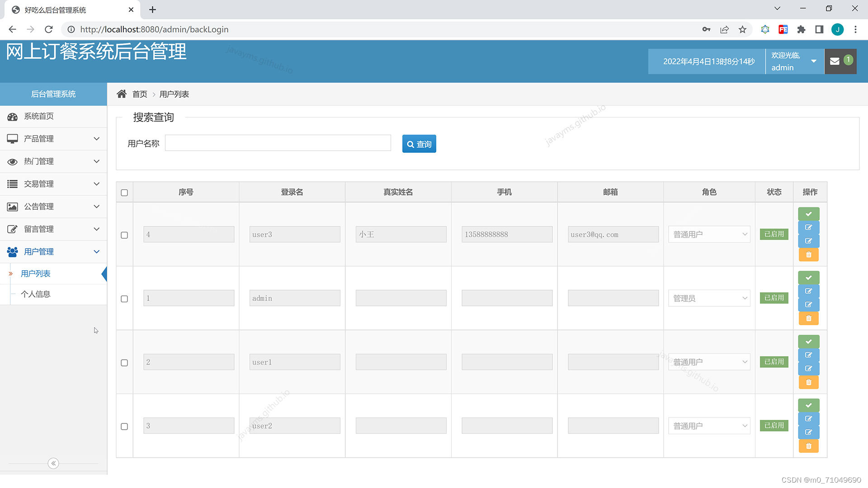Delete admin with the orange trash icon
The width and height of the screenshot is (868, 488).
pos(808,319)
